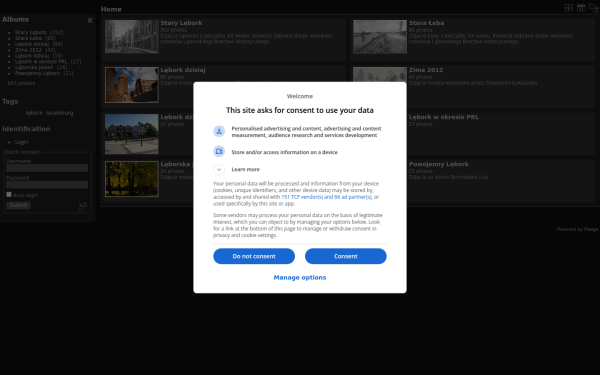Click the lębork tag
The width and height of the screenshot is (600, 375).
tap(34, 113)
